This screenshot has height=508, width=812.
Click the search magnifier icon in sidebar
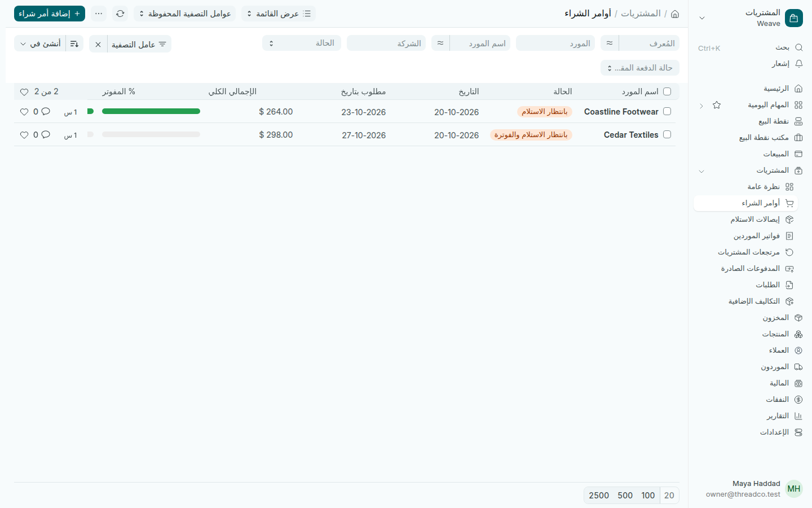(798, 47)
